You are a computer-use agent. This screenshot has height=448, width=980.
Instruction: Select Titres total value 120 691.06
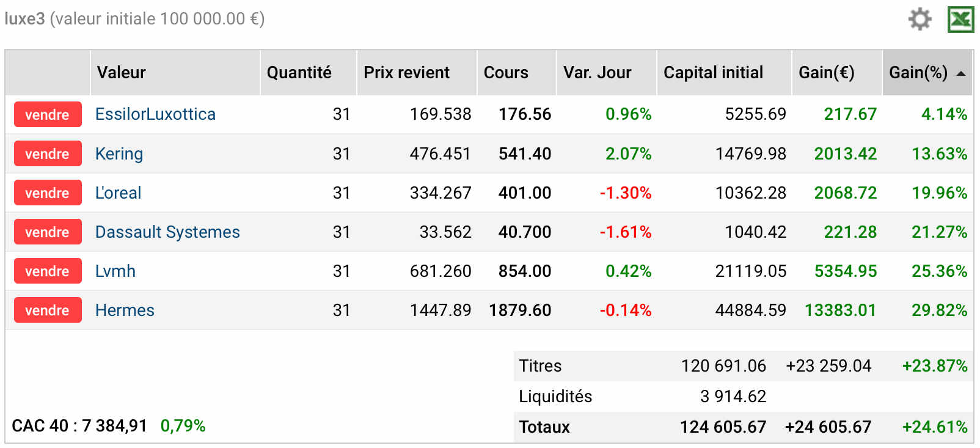[723, 365]
